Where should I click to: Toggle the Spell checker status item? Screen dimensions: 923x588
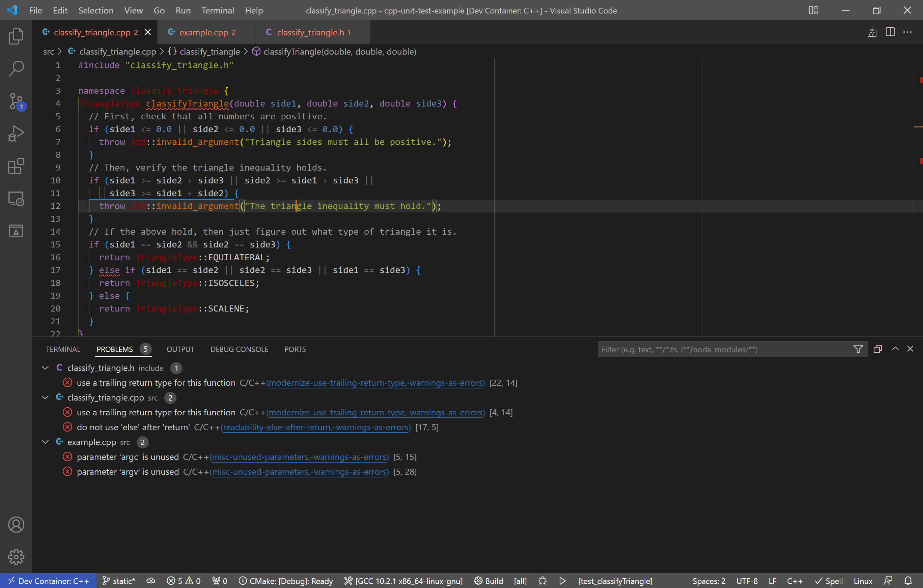point(829,581)
